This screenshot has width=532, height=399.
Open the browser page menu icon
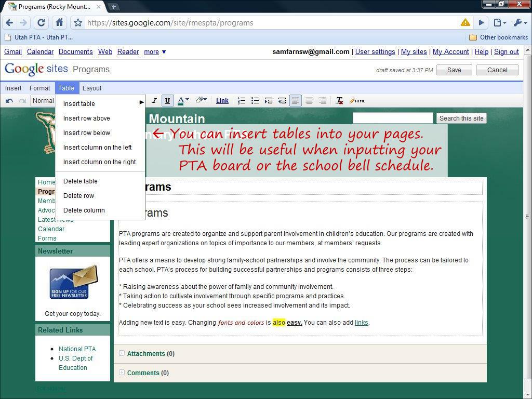point(500,23)
